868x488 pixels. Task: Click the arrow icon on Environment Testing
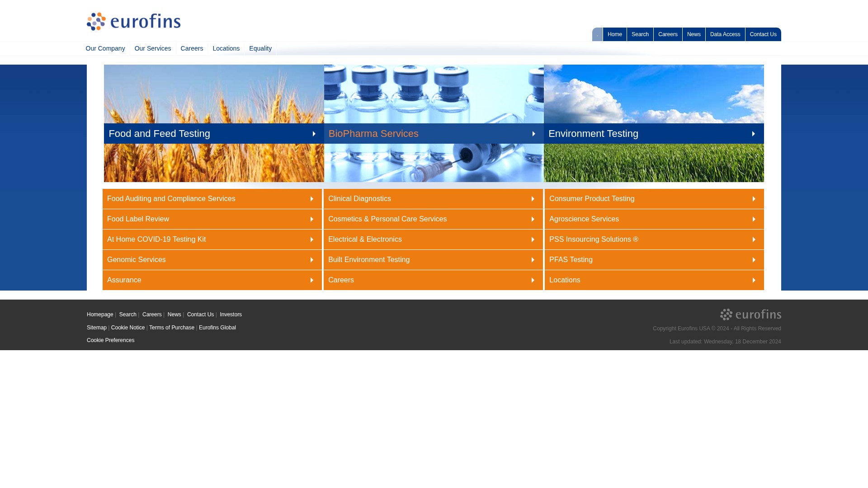[753, 134]
